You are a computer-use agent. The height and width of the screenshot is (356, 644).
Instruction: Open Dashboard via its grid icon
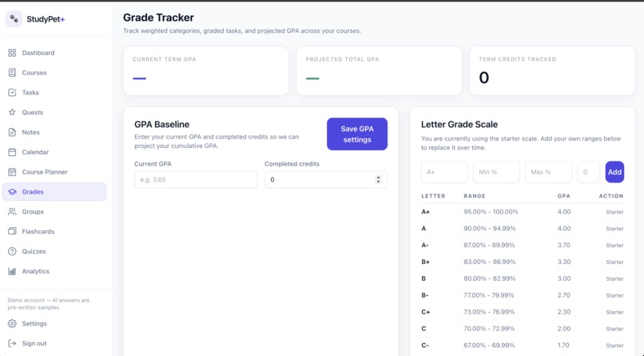pos(12,53)
